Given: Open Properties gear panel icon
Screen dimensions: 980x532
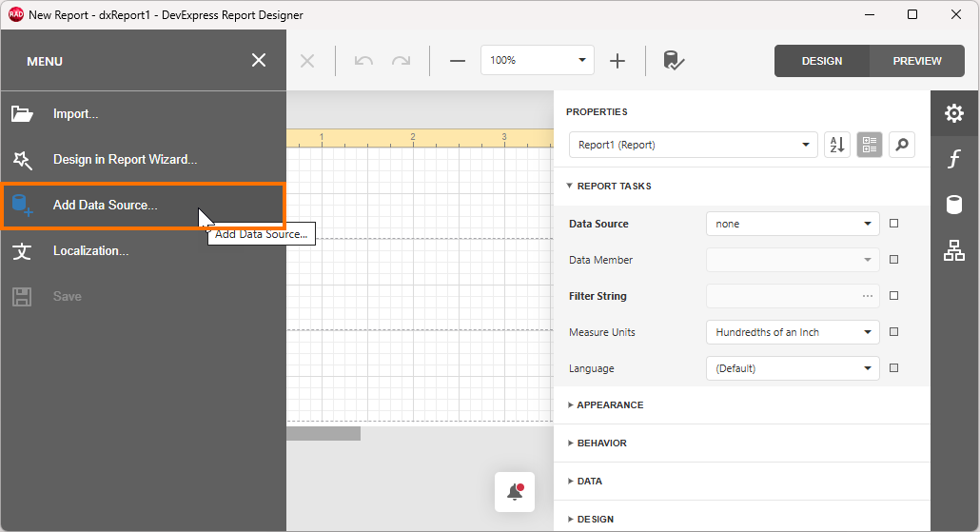Looking at the screenshot, I should (x=953, y=113).
